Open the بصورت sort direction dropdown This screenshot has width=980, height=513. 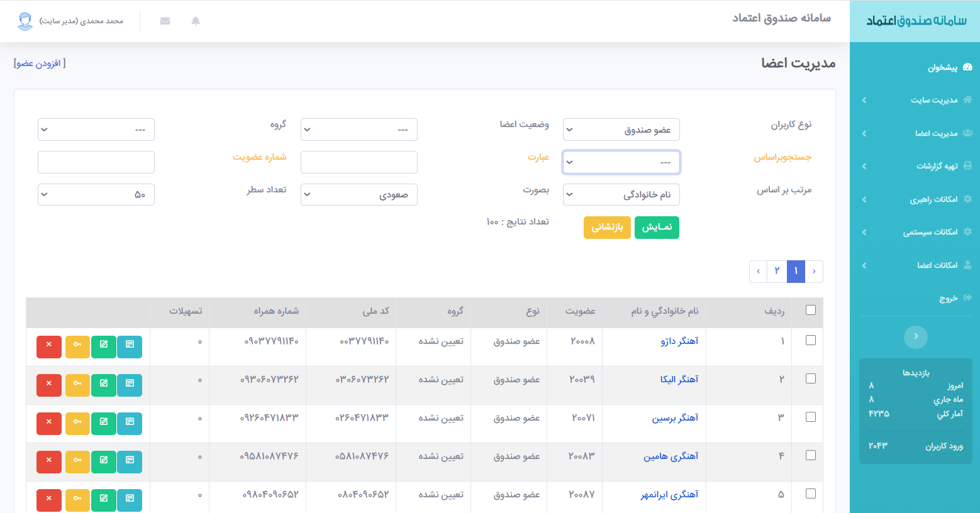click(359, 195)
